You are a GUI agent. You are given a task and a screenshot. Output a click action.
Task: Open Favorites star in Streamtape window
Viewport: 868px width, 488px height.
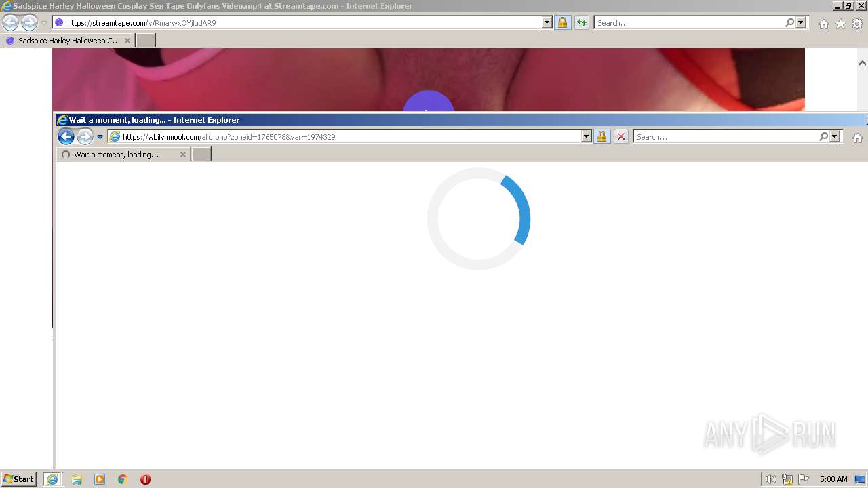tap(840, 24)
